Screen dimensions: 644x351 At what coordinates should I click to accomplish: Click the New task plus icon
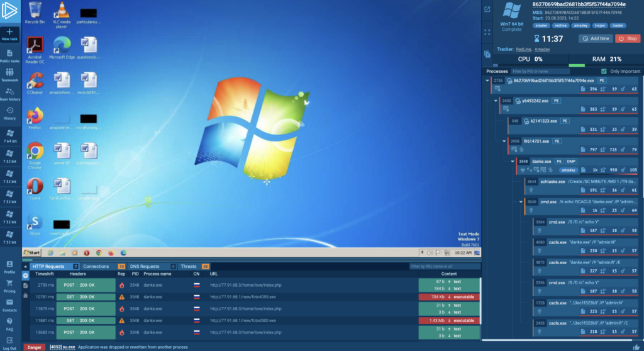tap(10, 31)
